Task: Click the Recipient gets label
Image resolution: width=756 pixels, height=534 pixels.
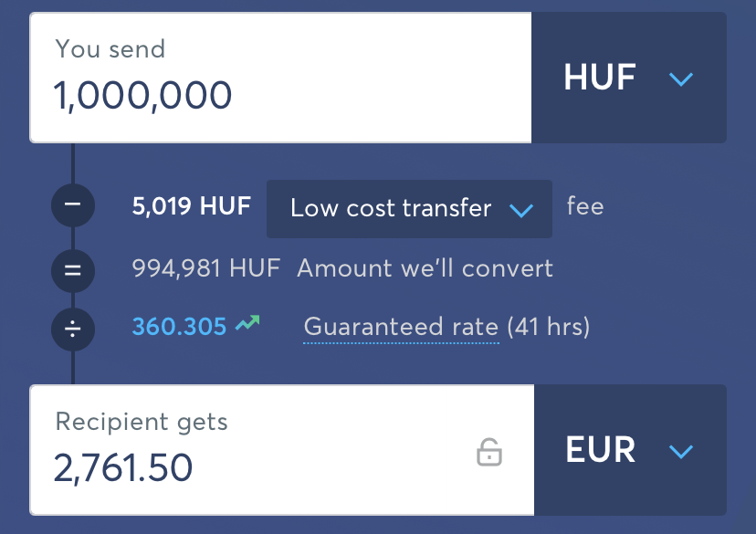Action: click(x=142, y=423)
